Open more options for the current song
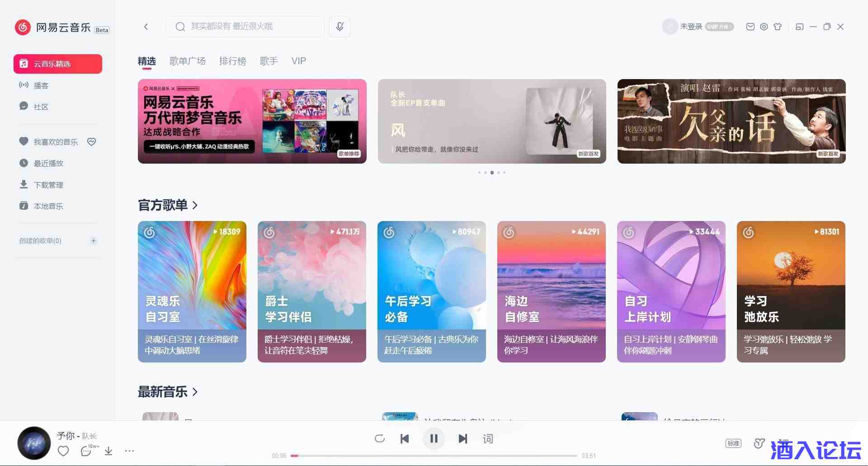868x466 pixels. coord(129,451)
